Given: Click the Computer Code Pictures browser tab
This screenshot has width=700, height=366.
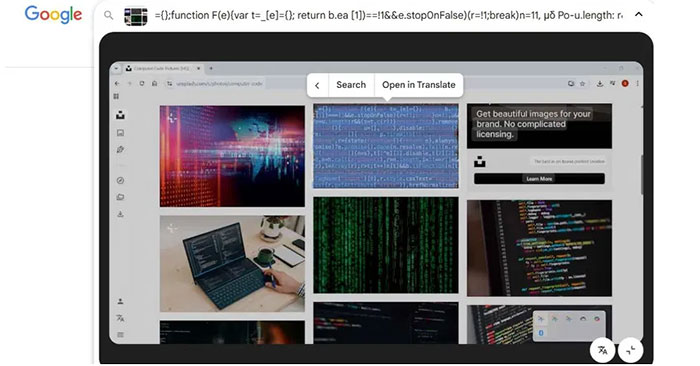Looking at the screenshot, I should 163,68.
